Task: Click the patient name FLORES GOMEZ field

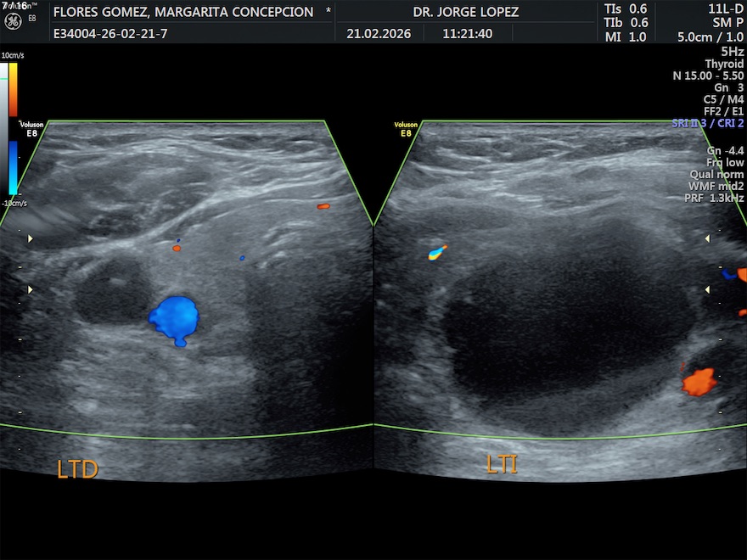Action: click(183, 12)
